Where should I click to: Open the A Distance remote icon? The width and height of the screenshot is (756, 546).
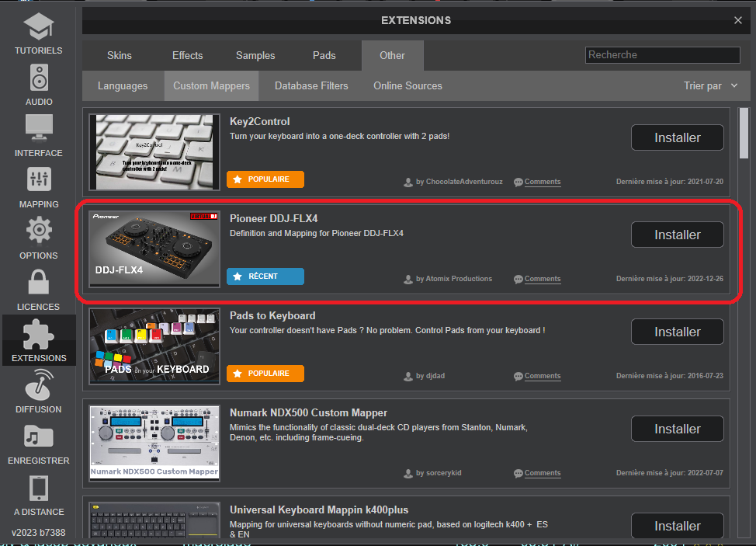tap(39, 488)
